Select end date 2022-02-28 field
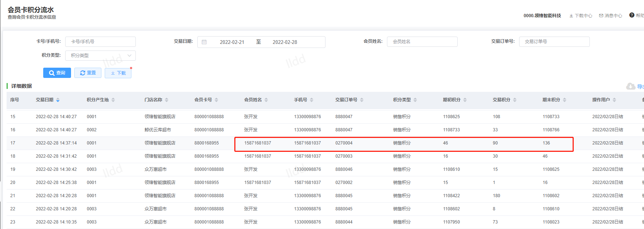This screenshot has width=644, height=229. coord(285,42)
